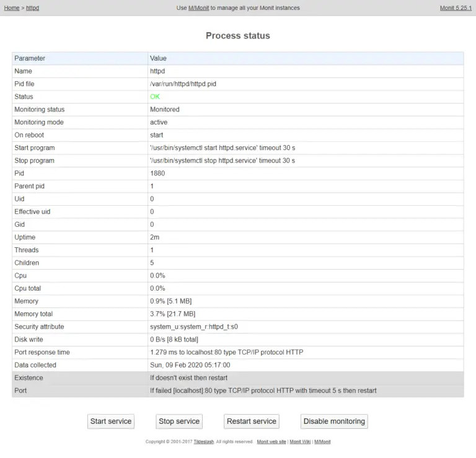Click the Process status heading
476x458 pixels.
pyautogui.click(x=238, y=35)
